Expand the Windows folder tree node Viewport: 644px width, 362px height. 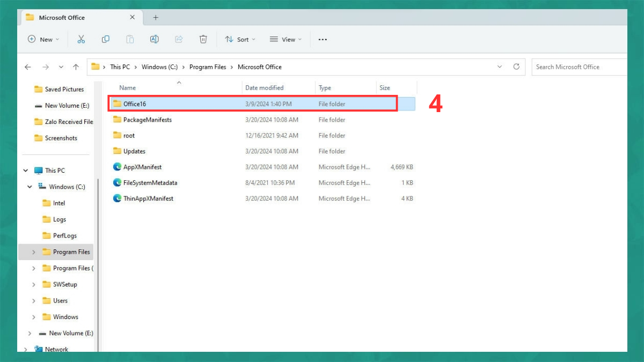34,317
